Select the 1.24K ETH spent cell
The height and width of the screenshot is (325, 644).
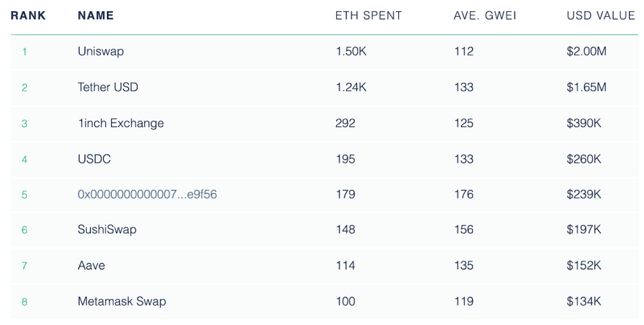[x=351, y=87]
